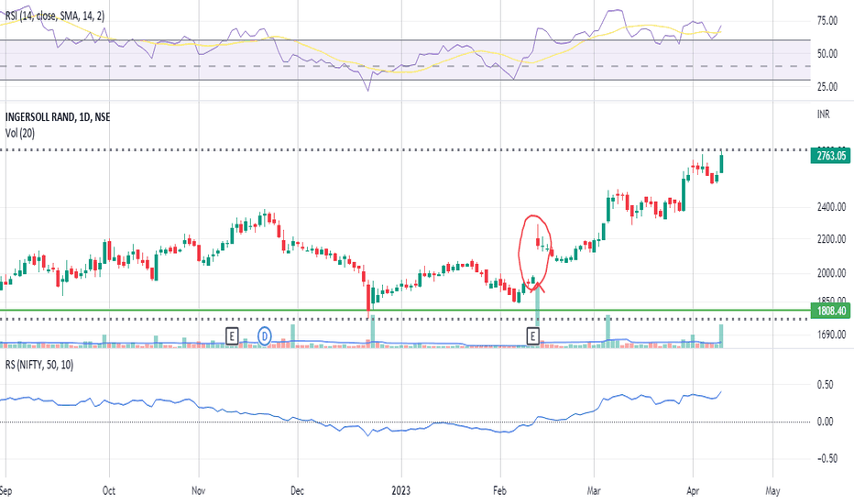Click the 2200.00 price axis label
The height and width of the screenshot is (504, 854).
click(831, 239)
